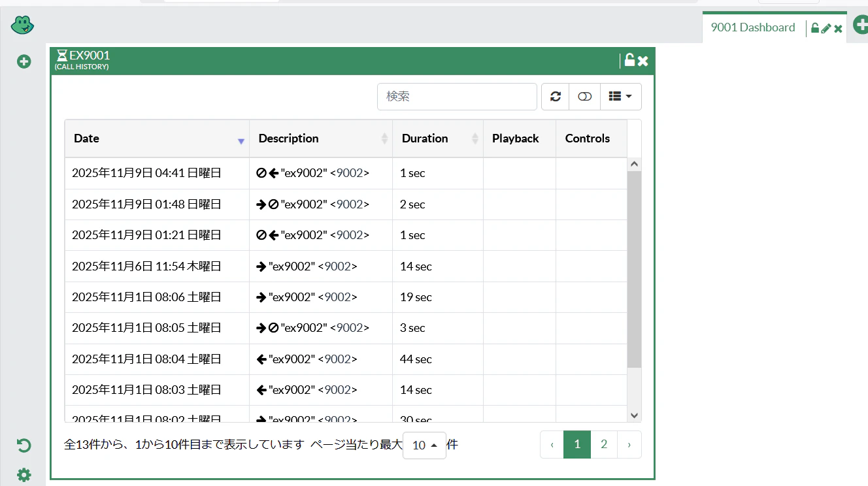Toggle the card view switch
Viewport: 868px width, 486px height.
click(584, 97)
